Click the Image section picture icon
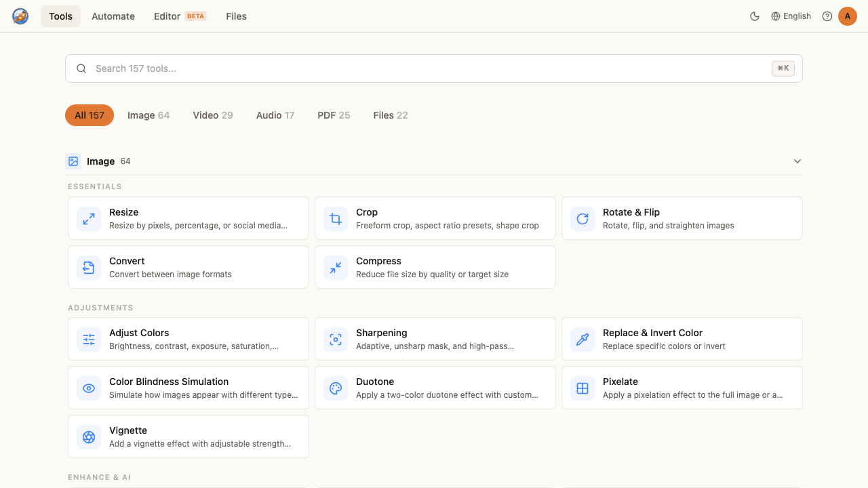 pyautogui.click(x=73, y=161)
